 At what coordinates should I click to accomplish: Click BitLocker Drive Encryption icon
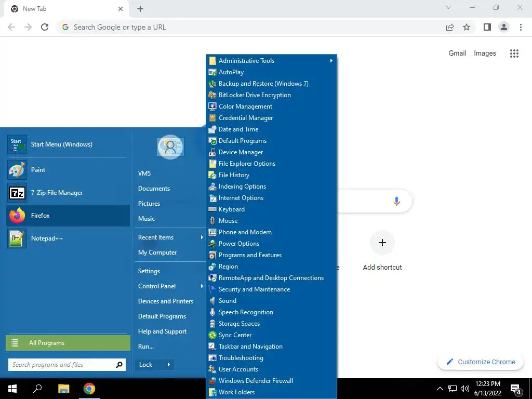pos(212,95)
